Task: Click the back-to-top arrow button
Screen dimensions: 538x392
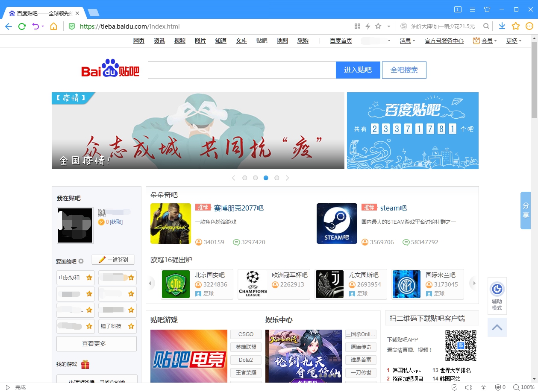Action: tap(497, 328)
